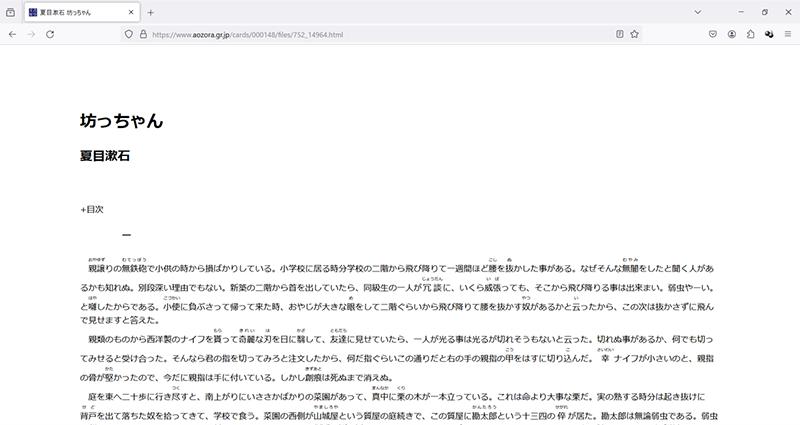Open the Extensions puzzle icon

751,34
